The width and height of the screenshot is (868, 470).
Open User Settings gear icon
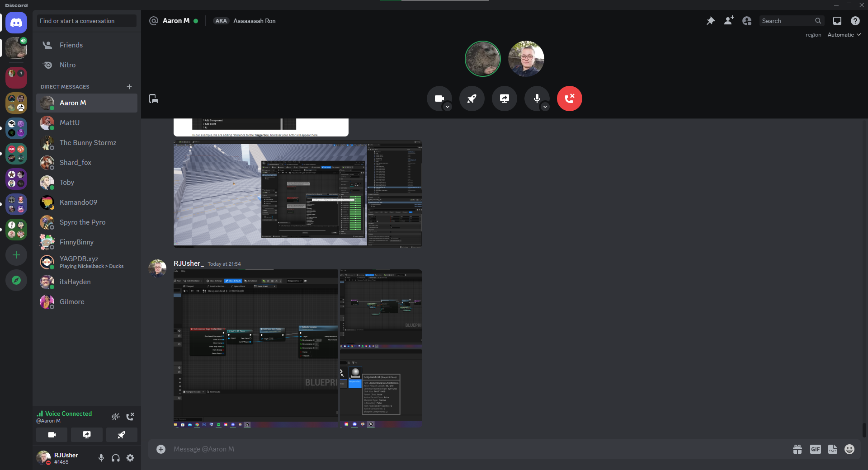130,458
